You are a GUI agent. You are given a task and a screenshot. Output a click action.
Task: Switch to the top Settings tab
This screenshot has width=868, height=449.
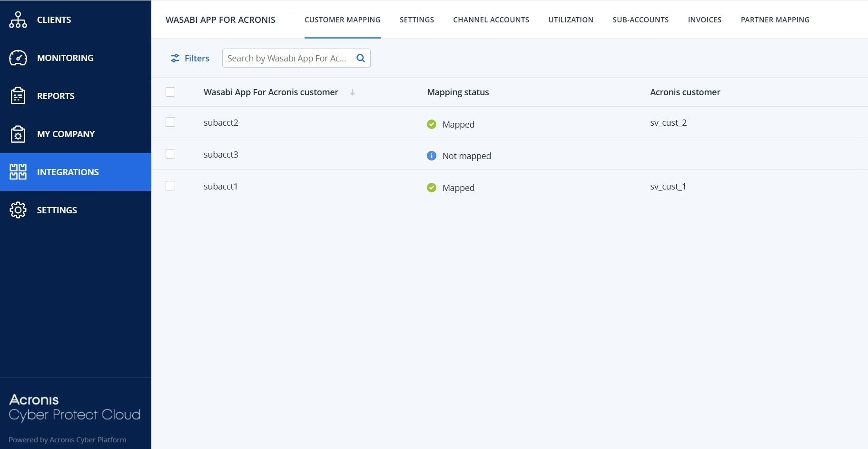click(417, 20)
